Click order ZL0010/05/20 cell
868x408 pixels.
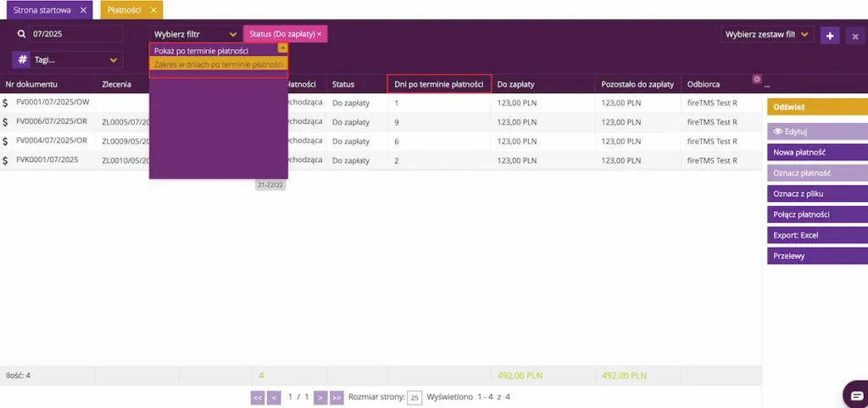click(x=125, y=160)
